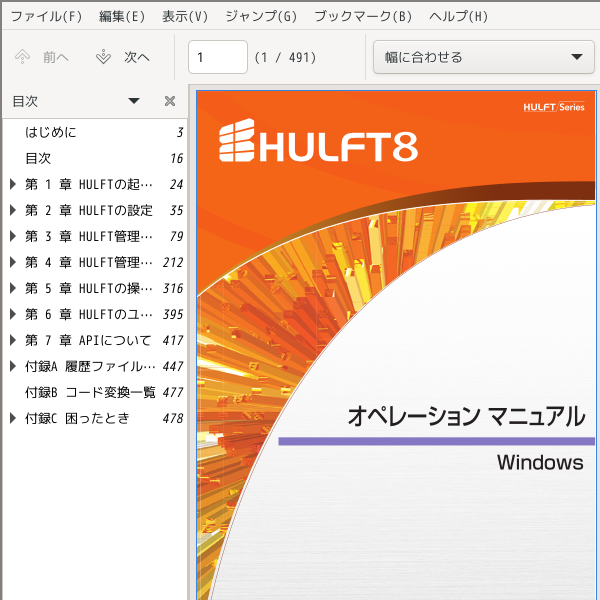Click 第 7 章 APIについて title text

pos(88,340)
